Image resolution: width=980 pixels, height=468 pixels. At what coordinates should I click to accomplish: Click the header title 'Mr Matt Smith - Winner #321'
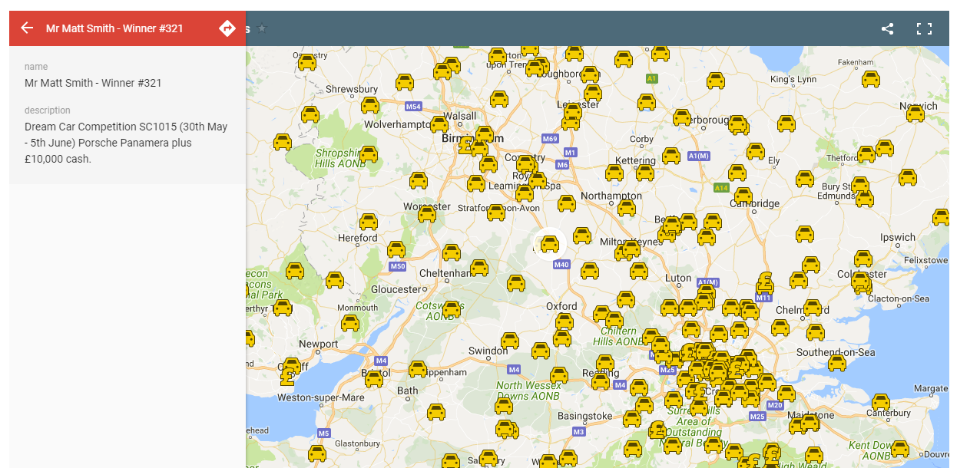(x=114, y=28)
